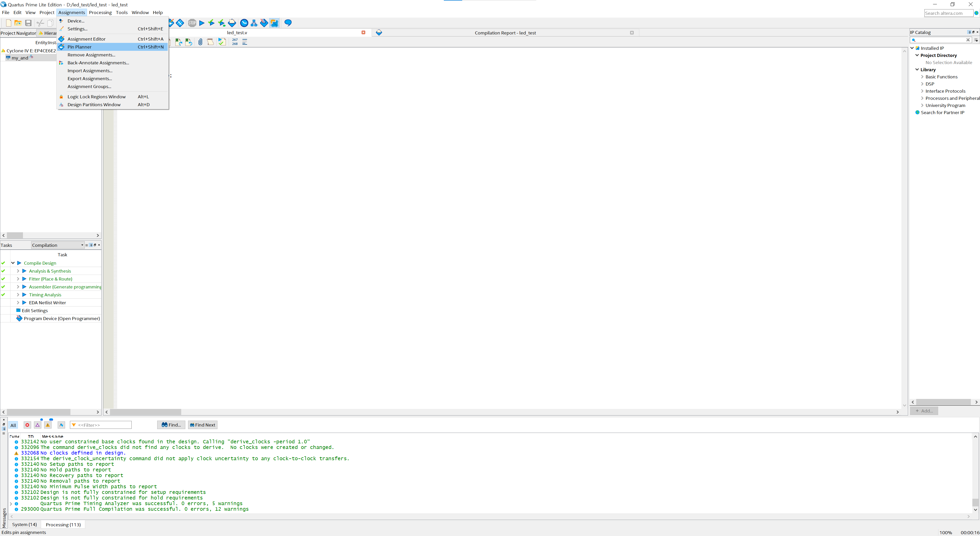Open the Tasks Compilation dropdown
Image resolution: width=980 pixels, height=536 pixels.
coord(57,245)
